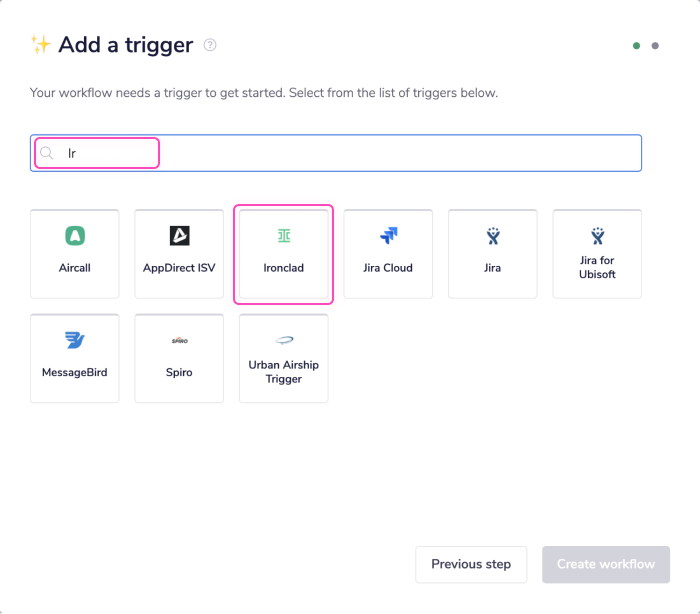Click the Aircall logo icon
This screenshot has height=614, width=700.
click(x=75, y=236)
